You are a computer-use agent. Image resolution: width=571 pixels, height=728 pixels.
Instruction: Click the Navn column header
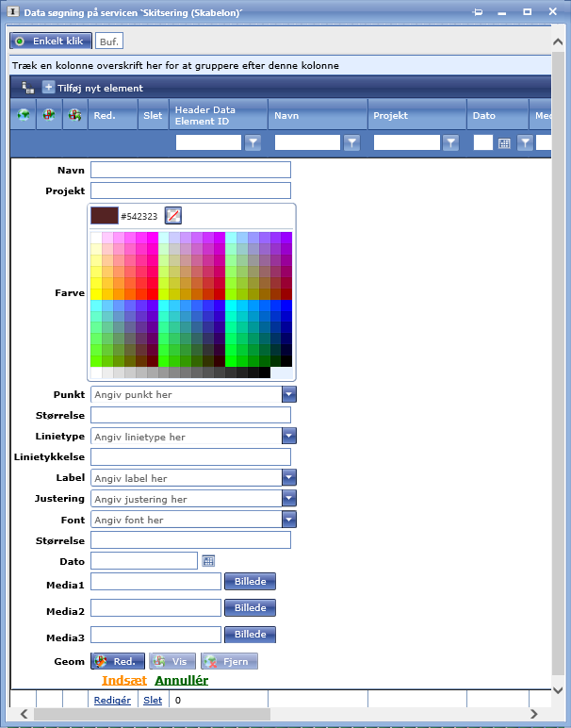pos(287,115)
